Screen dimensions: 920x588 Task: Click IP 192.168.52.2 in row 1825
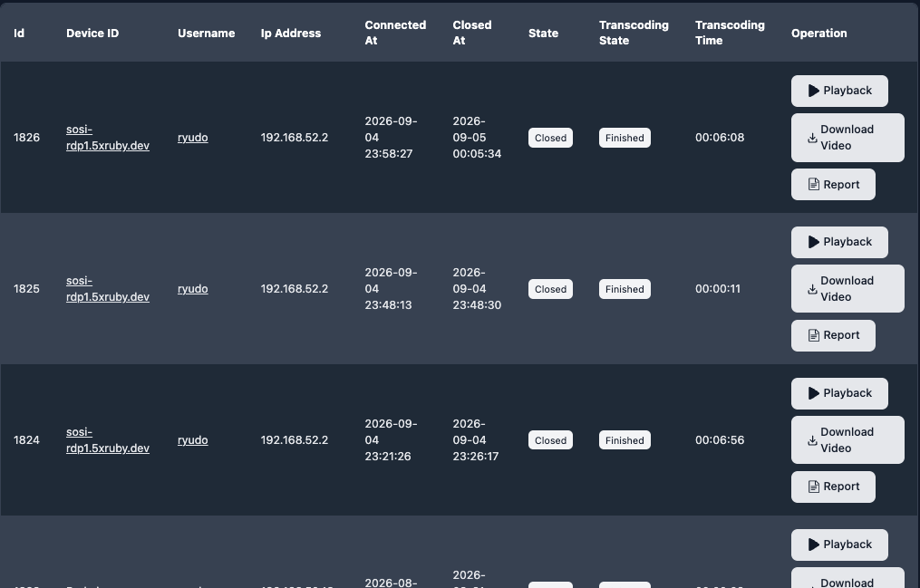click(x=294, y=289)
